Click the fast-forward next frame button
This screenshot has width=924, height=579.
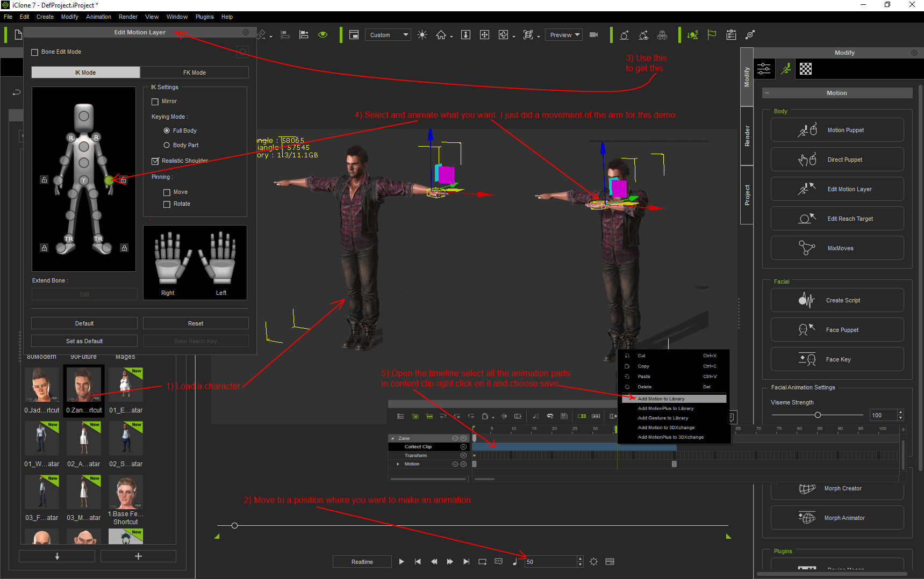(450, 562)
